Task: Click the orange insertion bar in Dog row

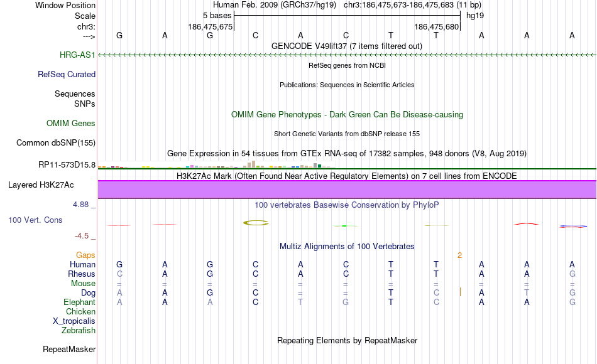Action: tap(460, 292)
